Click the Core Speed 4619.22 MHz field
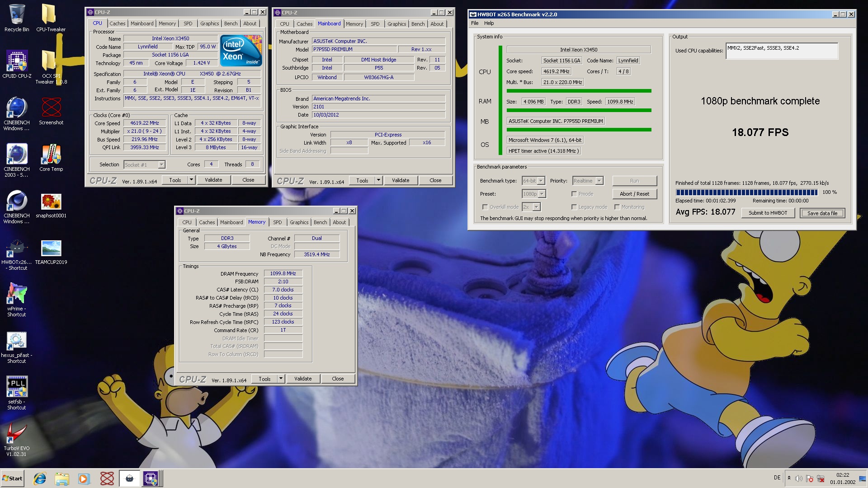This screenshot has height=488, width=868. coord(145,123)
